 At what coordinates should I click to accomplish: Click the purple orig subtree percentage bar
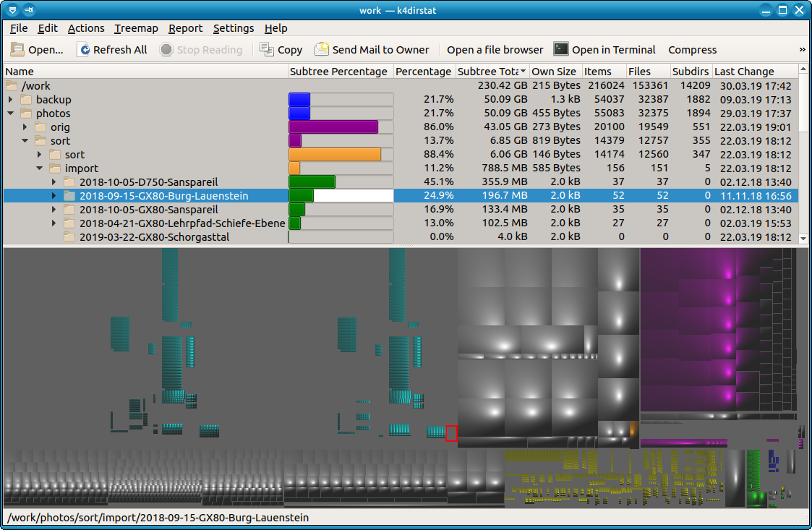tap(333, 127)
